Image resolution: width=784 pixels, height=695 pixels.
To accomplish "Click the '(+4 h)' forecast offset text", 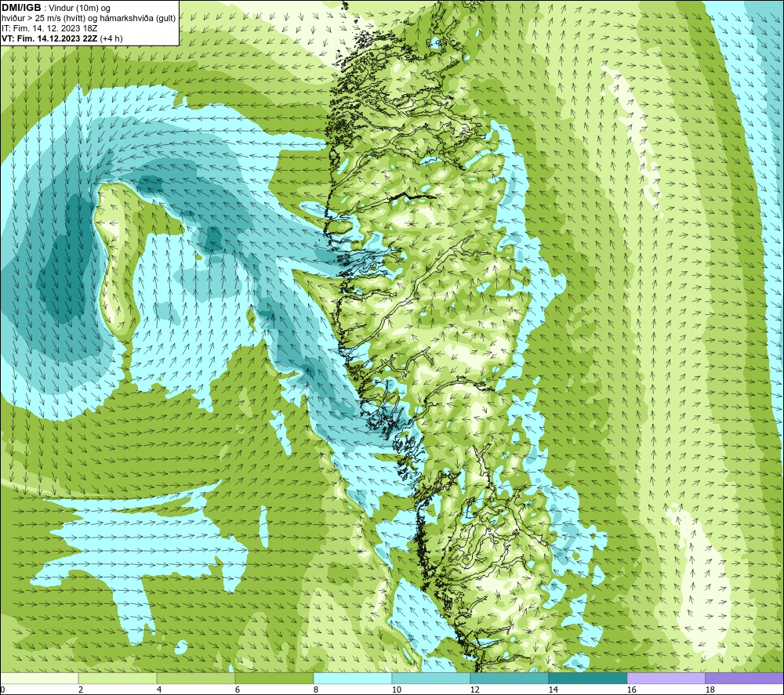I will coord(111,38).
